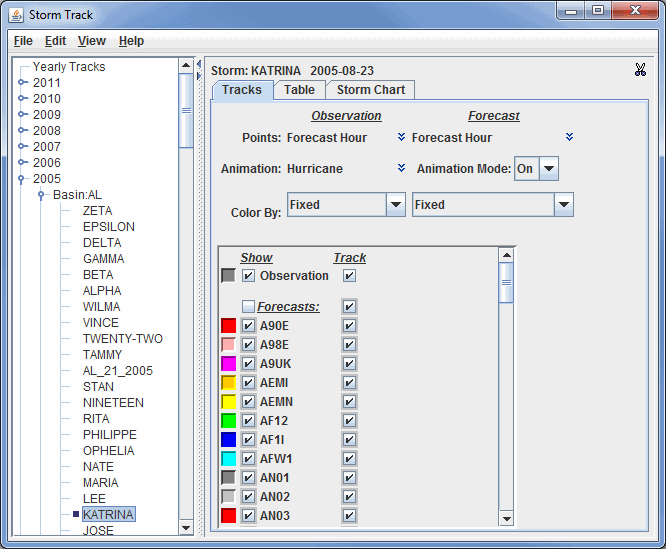Click the Track column heading
Viewport: 666px width, 549px height.
pyautogui.click(x=350, y=258)
